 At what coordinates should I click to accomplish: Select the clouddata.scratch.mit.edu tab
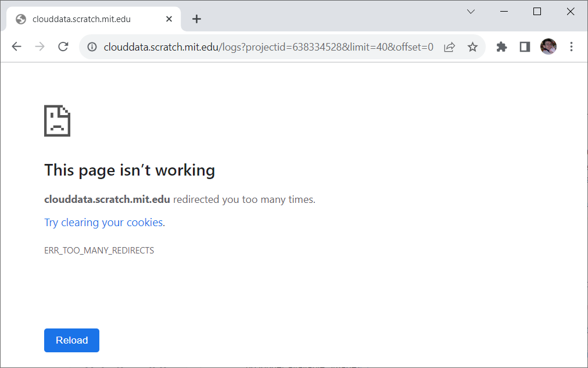(x=94, y=19)
